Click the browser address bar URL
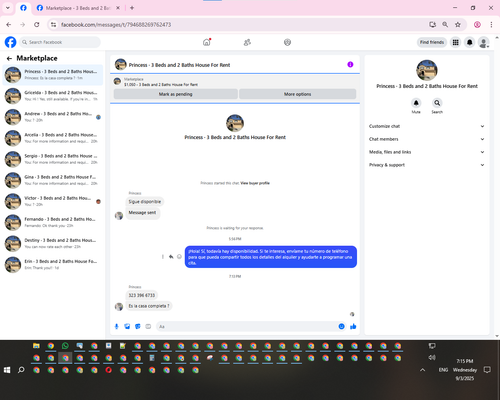 click(x=116, y=25)
